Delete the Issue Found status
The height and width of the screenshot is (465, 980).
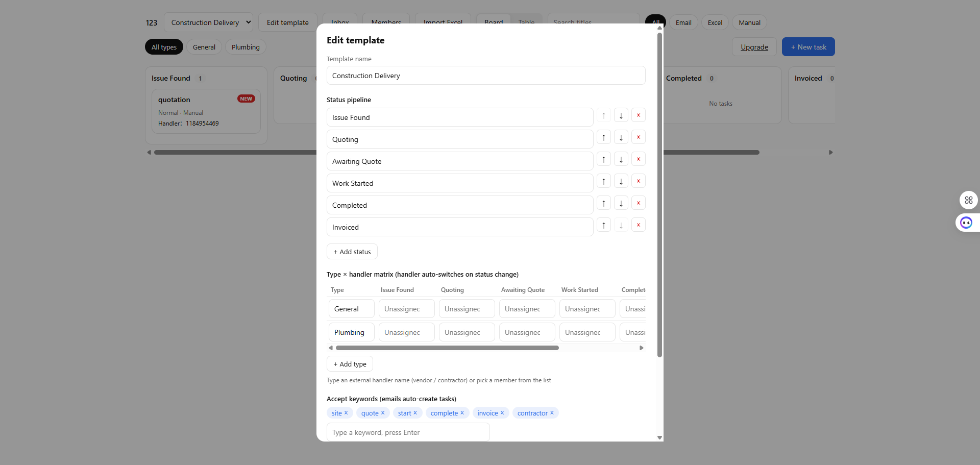[x=638, y=115]
